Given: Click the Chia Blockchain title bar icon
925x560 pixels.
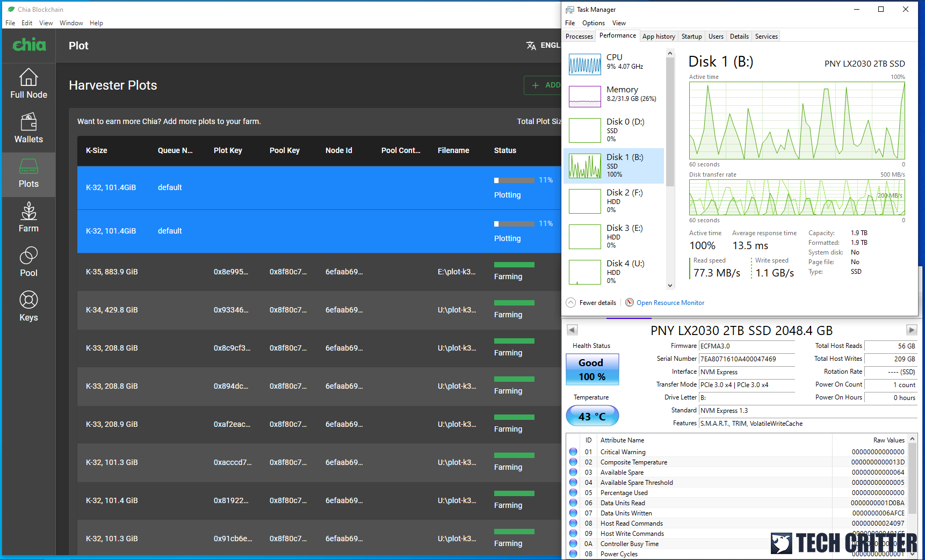Looking at the screenshot, I should point(11,9).
